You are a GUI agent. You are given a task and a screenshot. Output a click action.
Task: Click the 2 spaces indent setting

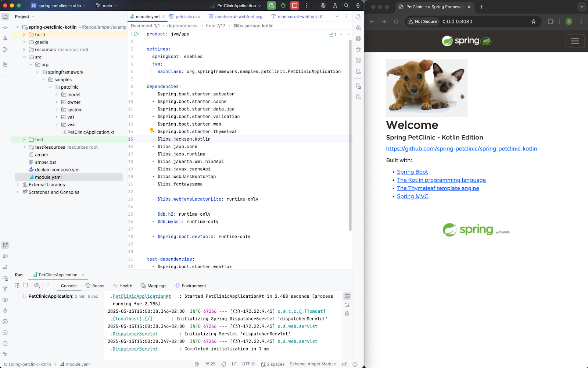[273, 364]
